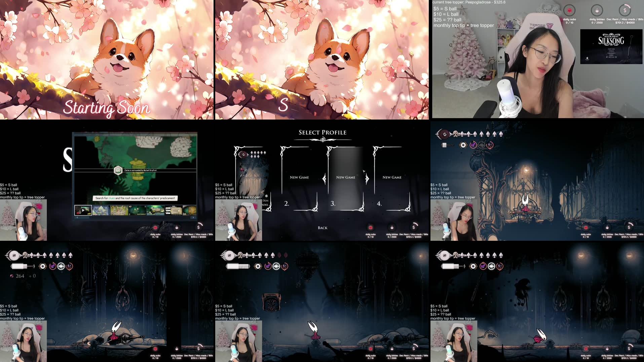Click the green clues link in the hint text

[x=112, y=198]
